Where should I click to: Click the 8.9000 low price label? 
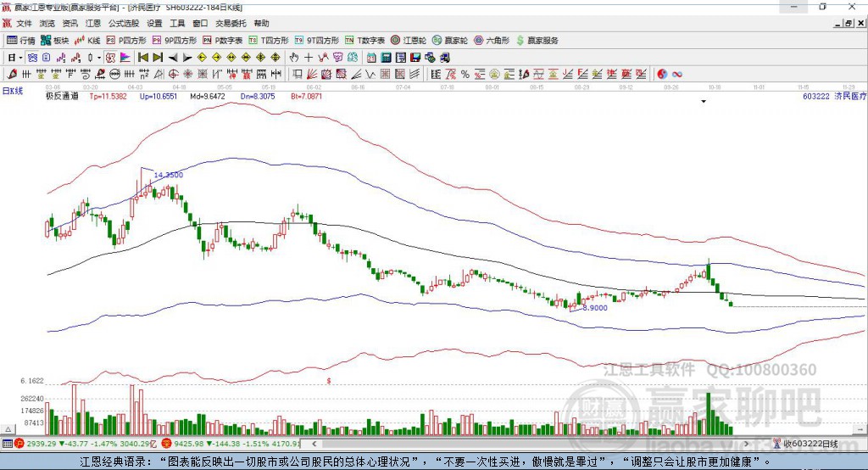tap(595, 308)
